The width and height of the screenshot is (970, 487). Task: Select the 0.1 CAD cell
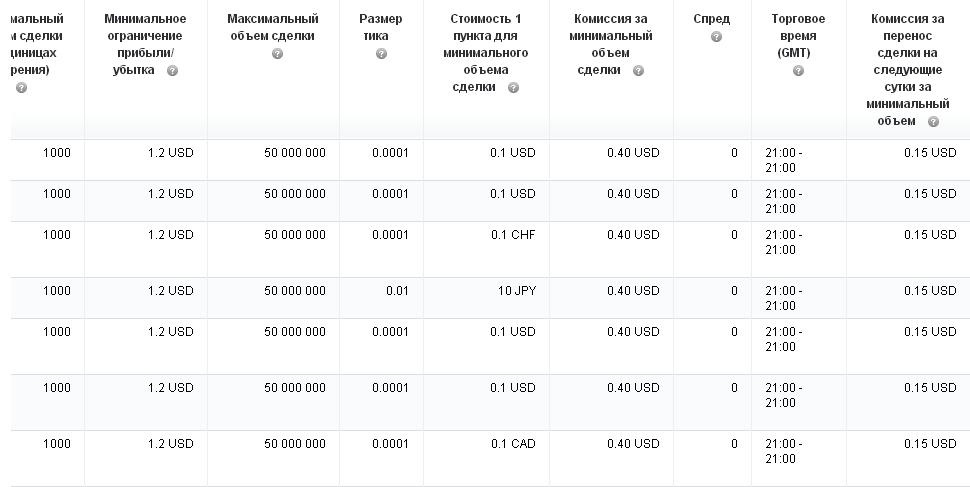tap(513, 444)
